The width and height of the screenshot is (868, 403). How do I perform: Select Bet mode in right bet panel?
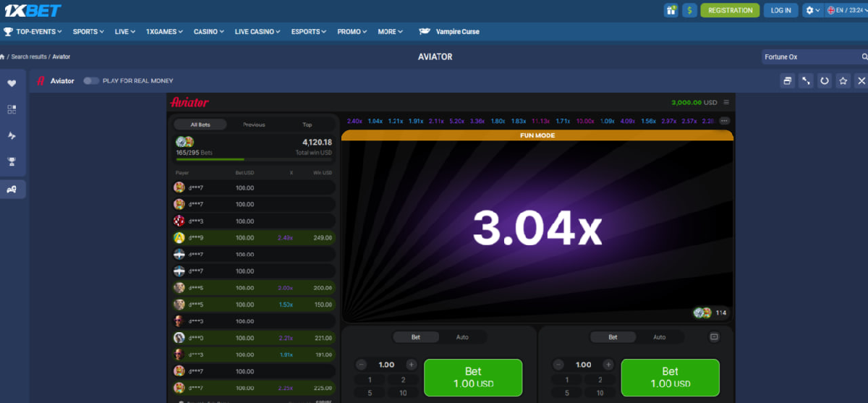click(613, 337)
